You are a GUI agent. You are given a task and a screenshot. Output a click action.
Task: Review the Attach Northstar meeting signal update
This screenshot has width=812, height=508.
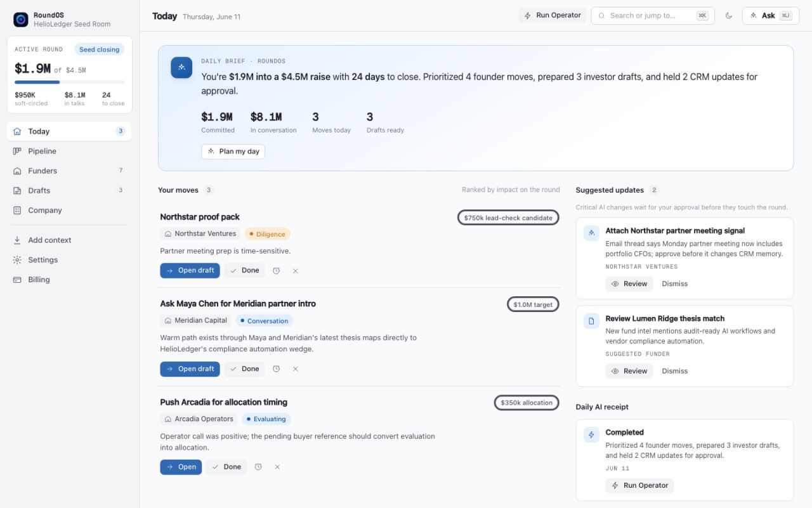629,284
